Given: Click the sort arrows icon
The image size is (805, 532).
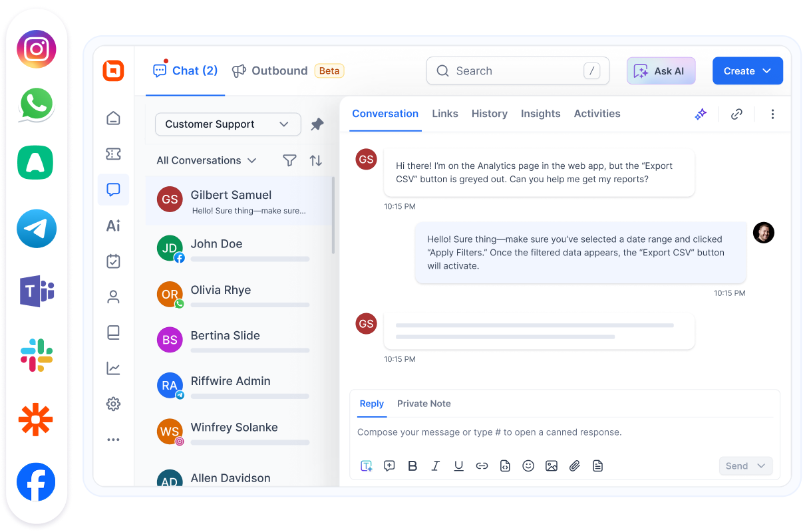Looking at the screenshot, I should click(316, 160).
